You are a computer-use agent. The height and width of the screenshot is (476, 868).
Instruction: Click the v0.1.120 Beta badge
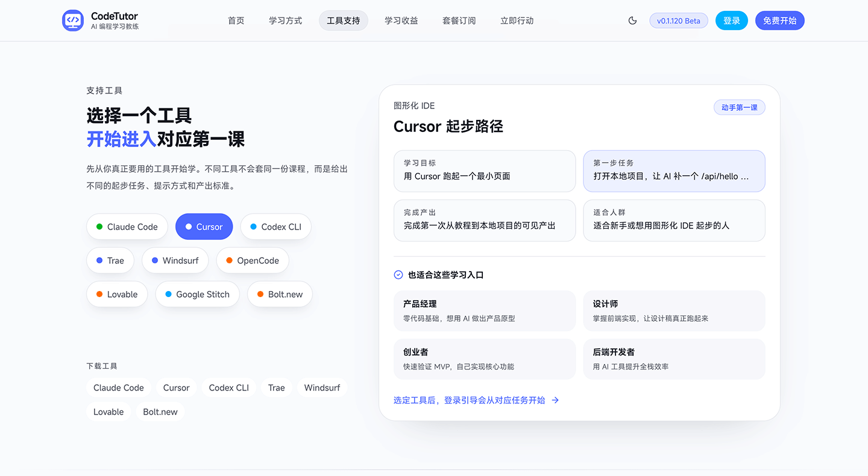pyautogui.click(x=679, y=20)
